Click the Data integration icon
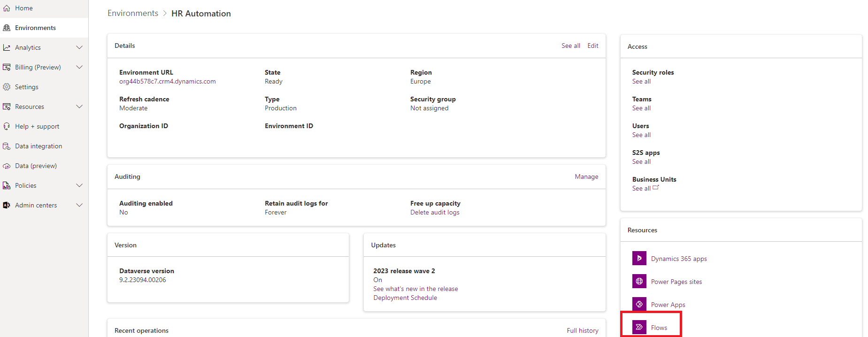Viewport: 868px width, 337px height. pos(7,146)
